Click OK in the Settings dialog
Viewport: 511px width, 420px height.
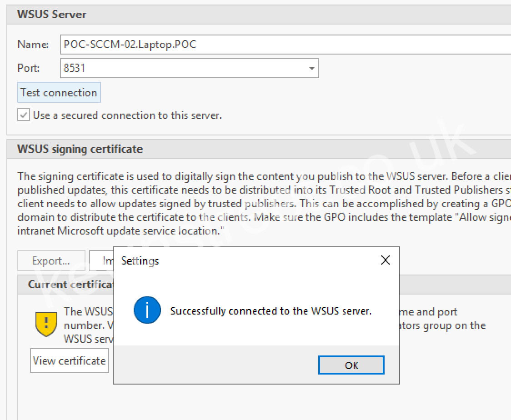(351, 365)
